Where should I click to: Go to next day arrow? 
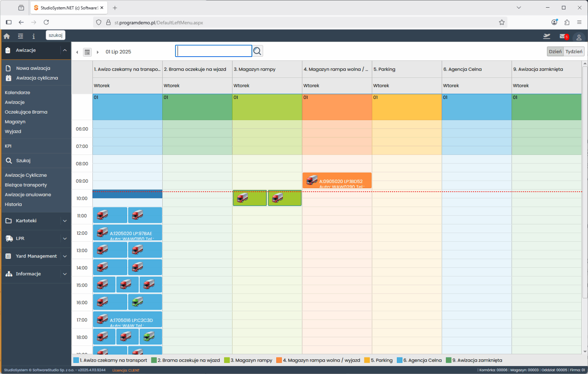click(98, 52)
